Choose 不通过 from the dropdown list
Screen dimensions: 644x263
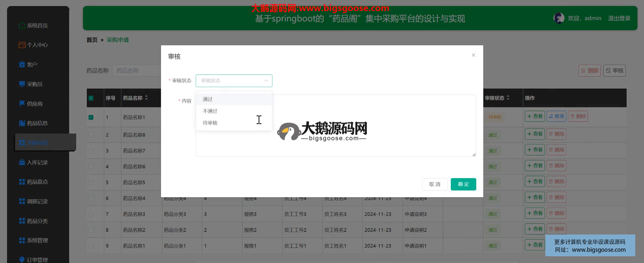click(x=210, y=111)
